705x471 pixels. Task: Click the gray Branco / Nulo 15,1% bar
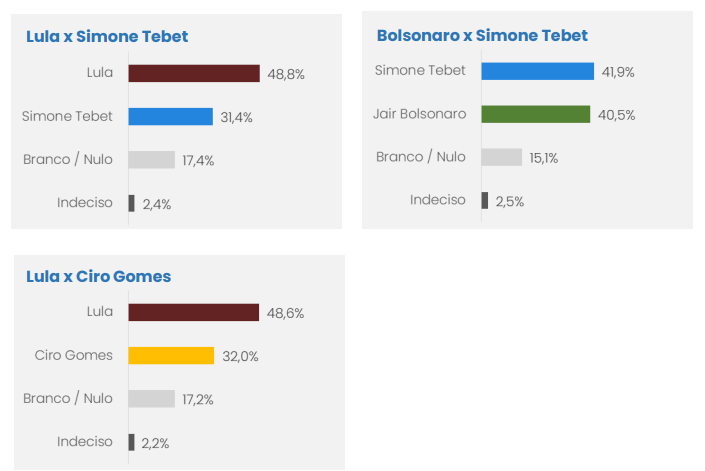click(x=502, y=157)
